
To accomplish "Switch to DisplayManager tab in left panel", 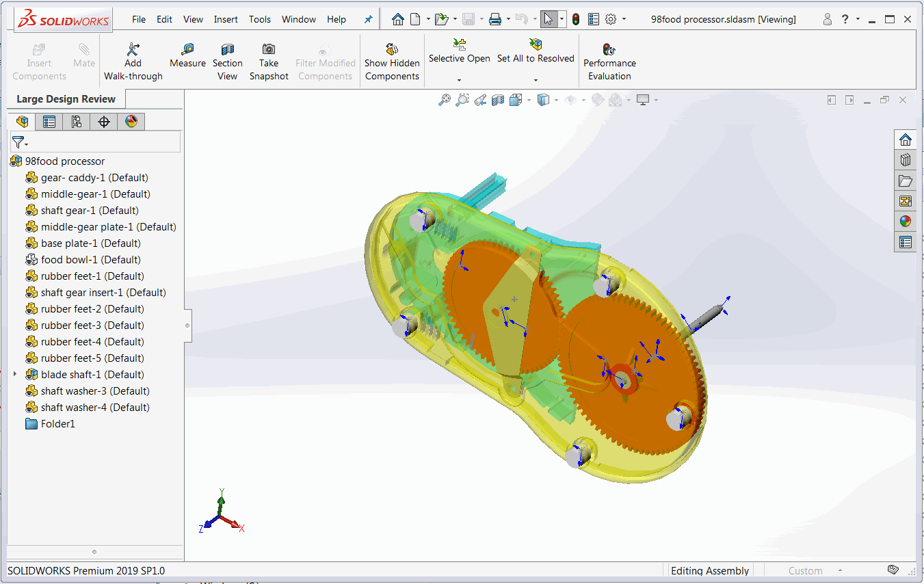I will coord(131,122).
